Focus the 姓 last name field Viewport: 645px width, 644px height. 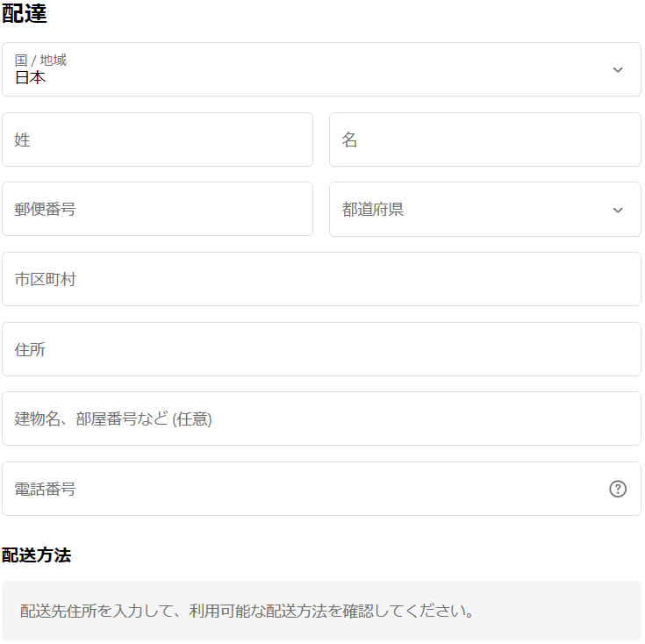click(157, 140)
